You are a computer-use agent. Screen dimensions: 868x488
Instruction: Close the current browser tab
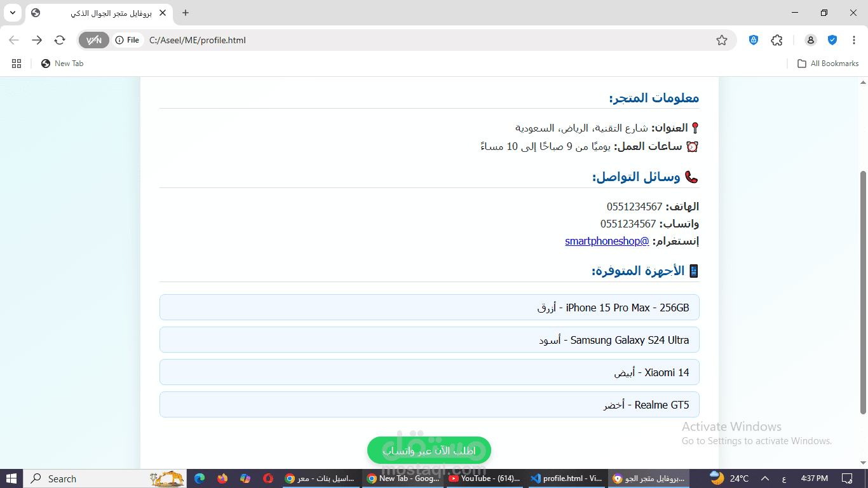pos(163,13)
